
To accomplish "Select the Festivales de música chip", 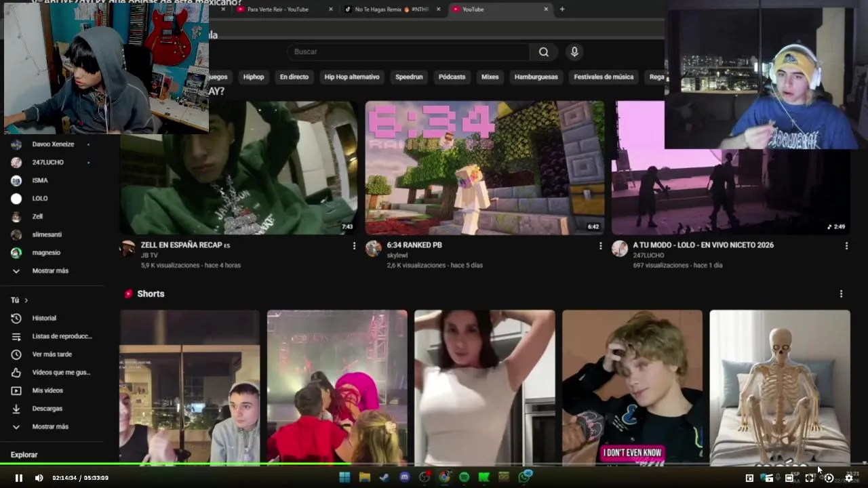I will (604, 77).
